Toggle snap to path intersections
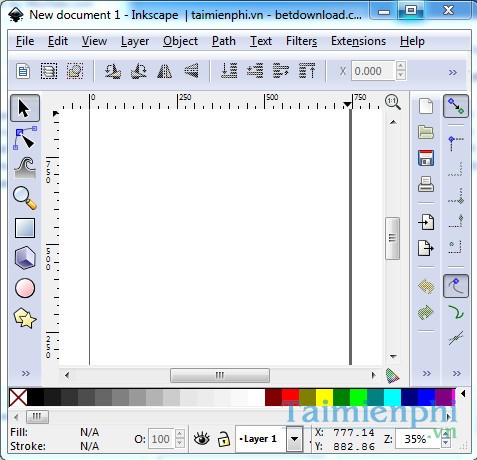The width and height of the screenshot is (477, 460). tap(456, 338)
